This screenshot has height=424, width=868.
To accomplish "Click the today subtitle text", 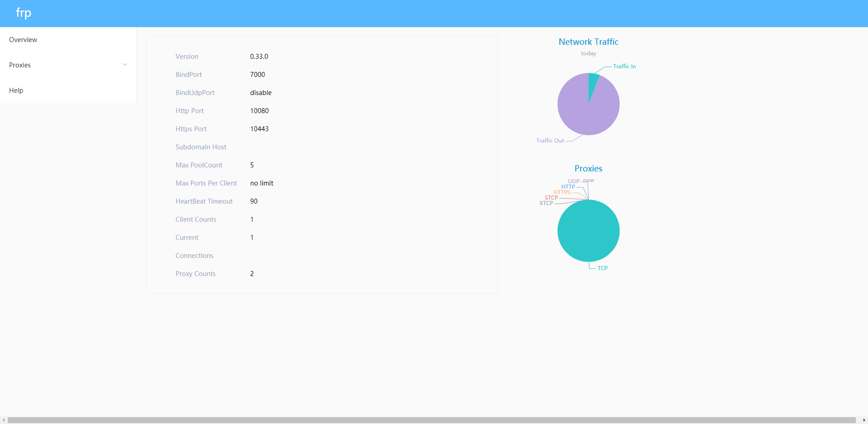I will 589,53.
